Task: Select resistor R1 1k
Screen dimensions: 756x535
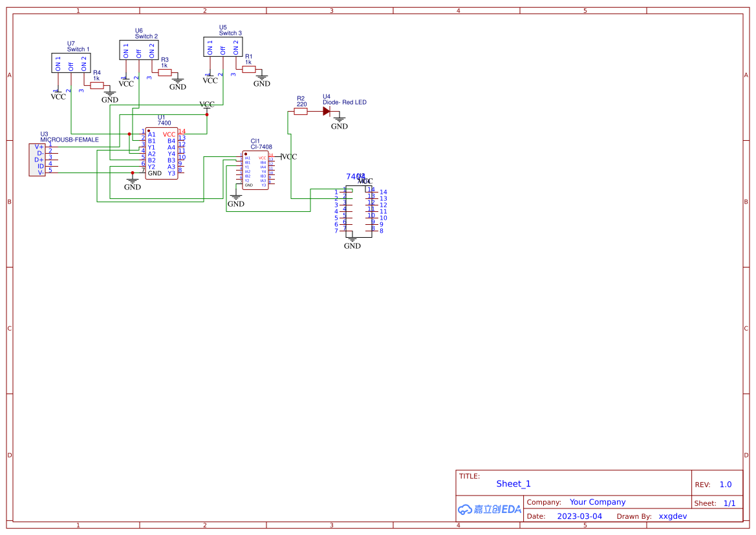Action: pos(248,68)
